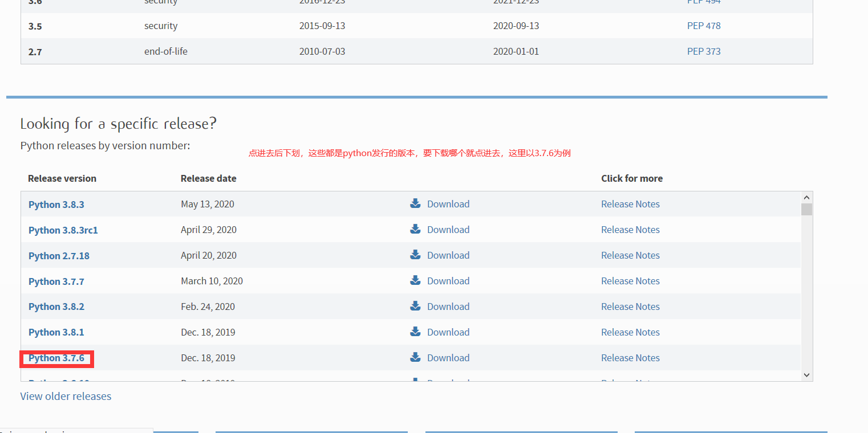The image size is (868, 433).
Task: Open Release Notes for Python 3.8.3
Action: pyautogui.click(x=630, y=204)
